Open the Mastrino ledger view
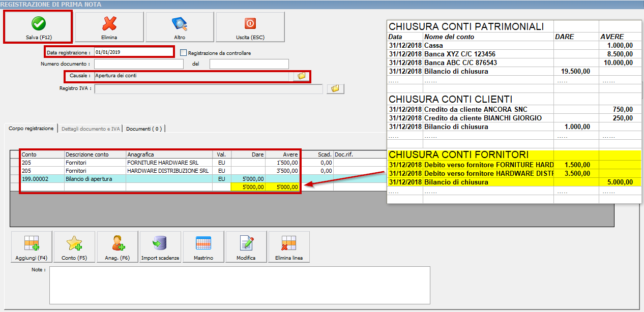 202,246
